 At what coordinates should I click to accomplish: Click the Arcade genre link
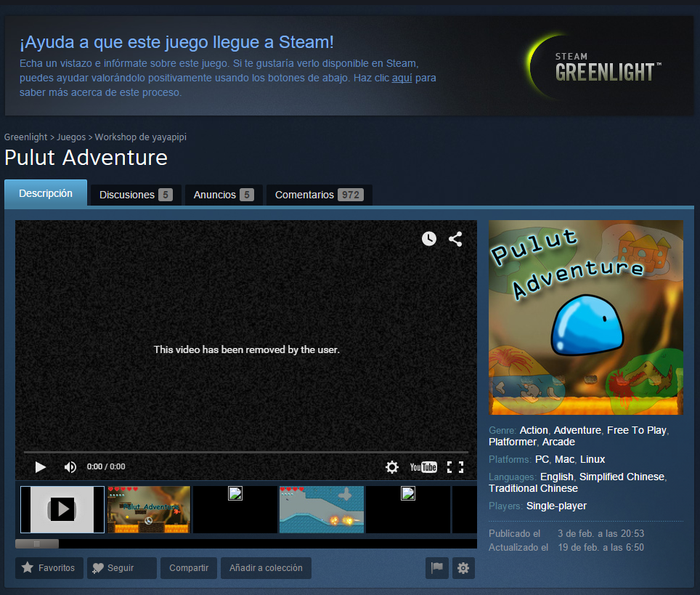(x=558, y=442)
